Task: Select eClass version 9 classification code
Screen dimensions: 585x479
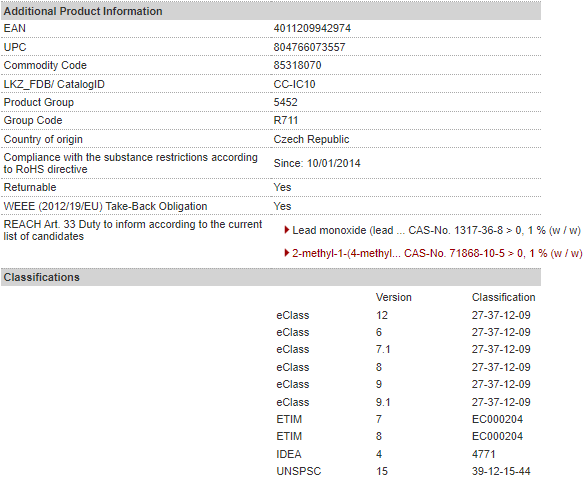Action: [501, 384]
